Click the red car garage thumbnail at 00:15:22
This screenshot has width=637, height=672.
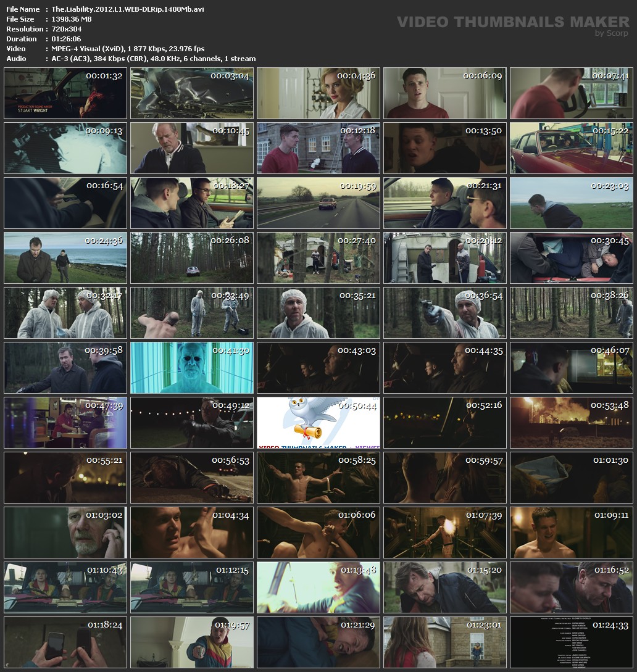click(572, 148)
